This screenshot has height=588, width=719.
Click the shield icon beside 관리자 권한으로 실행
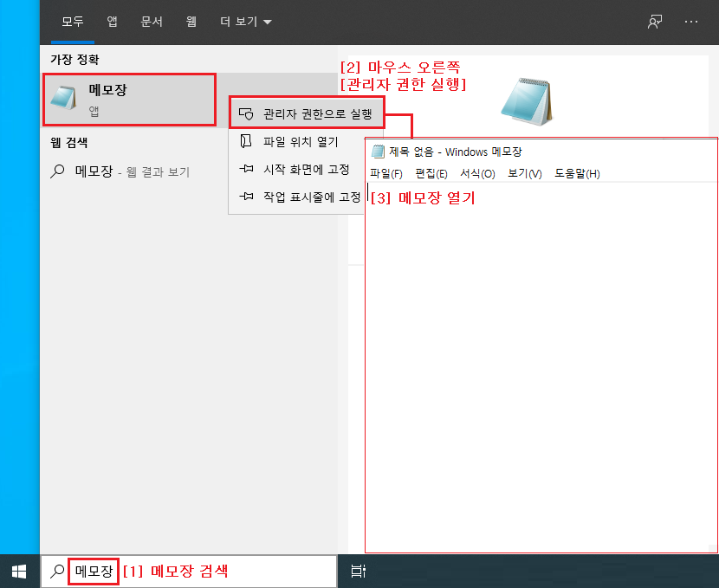click(x=246, y=113)
